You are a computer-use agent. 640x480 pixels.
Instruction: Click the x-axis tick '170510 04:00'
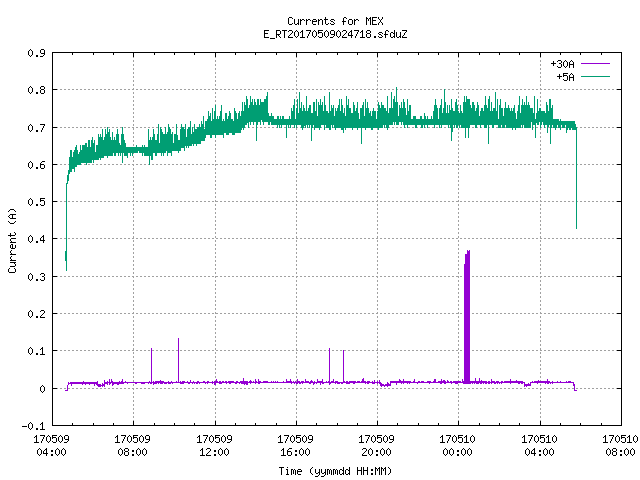coord(539,446)
